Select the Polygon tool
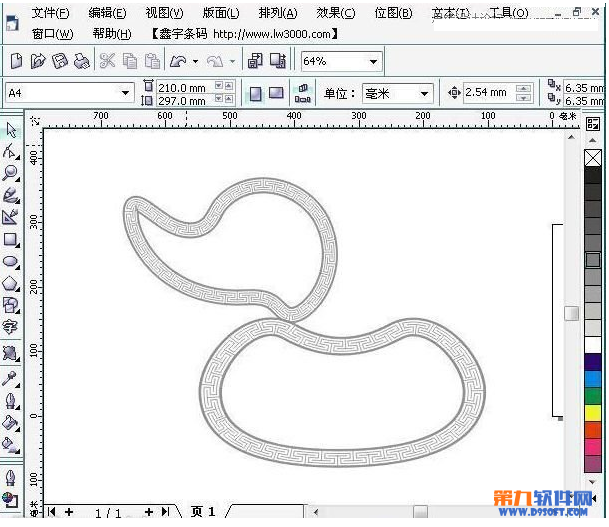Viewport: 609px width, 527px height. click(x=11, y=284)
